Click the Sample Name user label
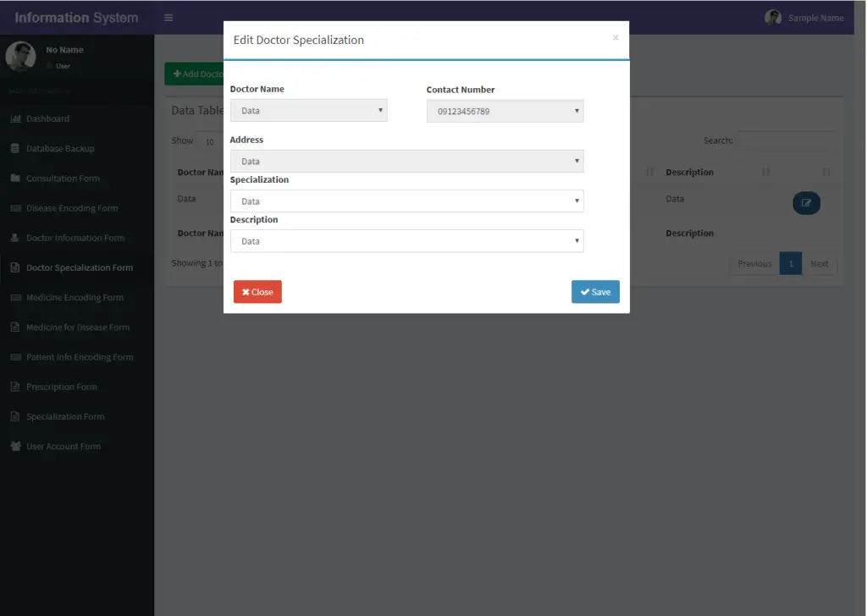The image size is (867, 616). [815, 18]
